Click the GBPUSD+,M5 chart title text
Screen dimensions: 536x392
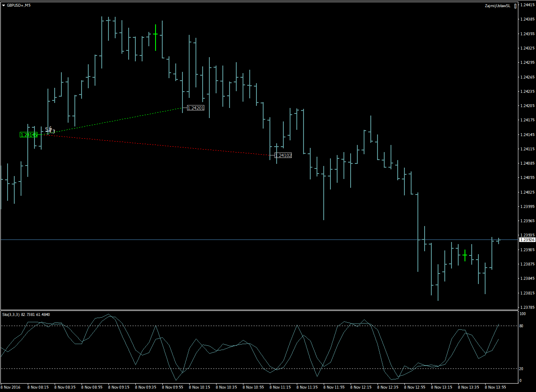pyautogui.click(x=18, y=5)
